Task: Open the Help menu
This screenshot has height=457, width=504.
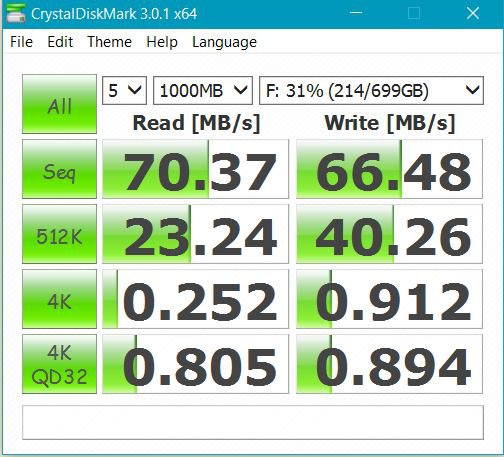Action: tap(162, 42)
